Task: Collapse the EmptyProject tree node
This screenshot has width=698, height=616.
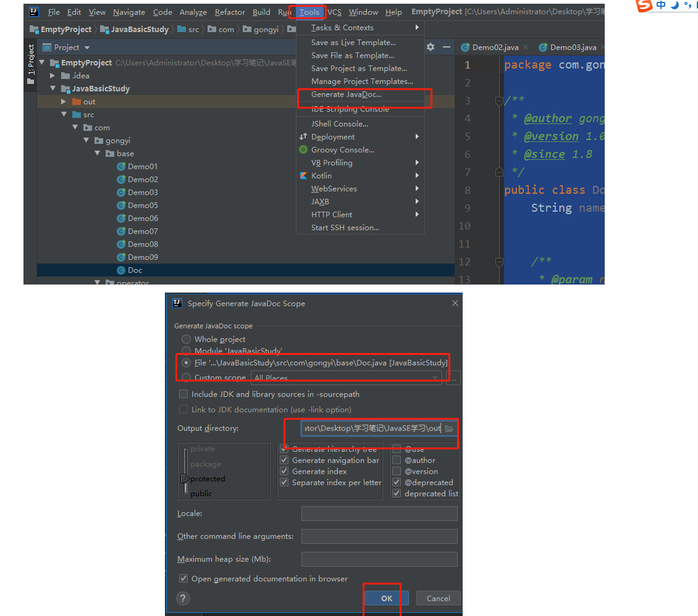Action: (42, 63)
